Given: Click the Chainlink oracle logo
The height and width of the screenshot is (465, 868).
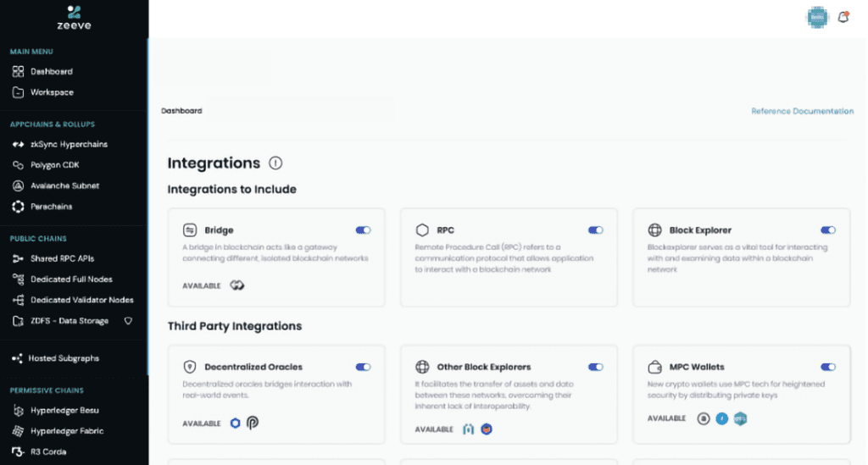Looking at the screenshot, I should (x=236, y=423).
